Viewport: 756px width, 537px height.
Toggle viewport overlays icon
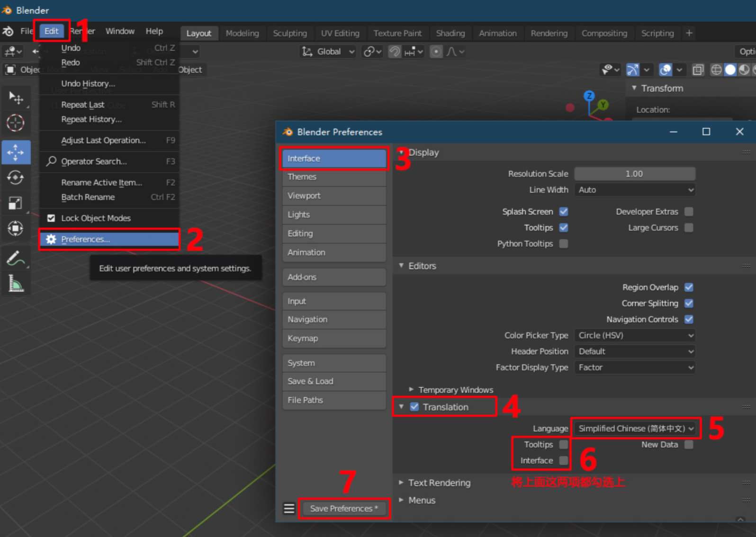click(x=666, y=70)
